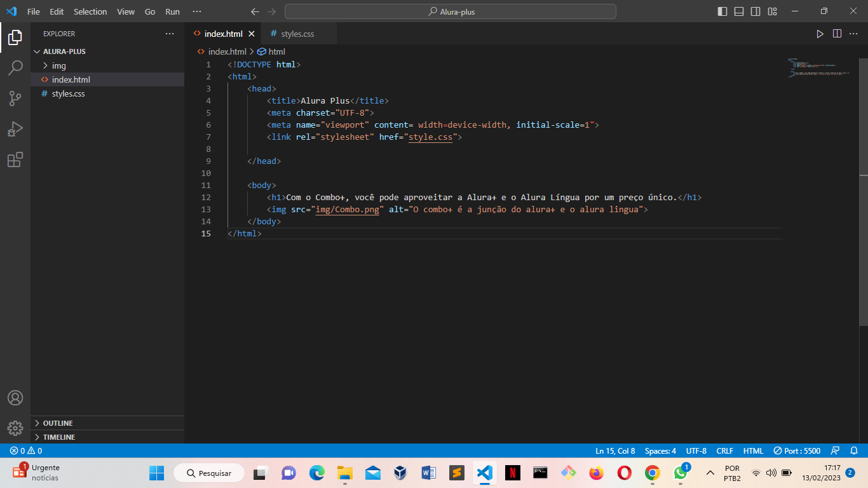The height and width of the screenshot is (488, 868).
Task: Open the File menu
Action: [34, 11]
